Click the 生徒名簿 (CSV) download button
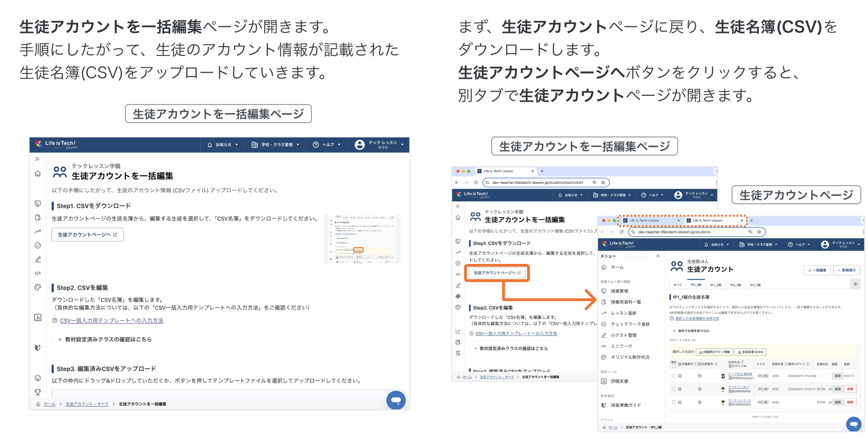 [x=751, y=352]
